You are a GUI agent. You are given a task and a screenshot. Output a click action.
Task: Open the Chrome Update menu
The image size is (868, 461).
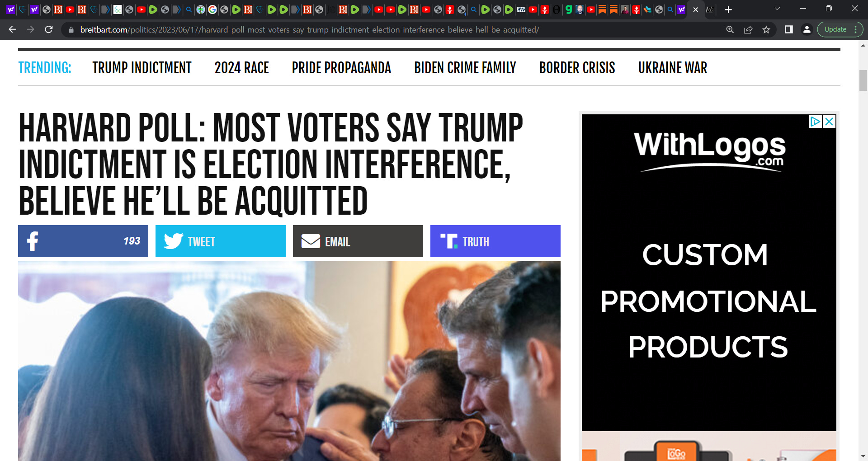pos(840,30)
